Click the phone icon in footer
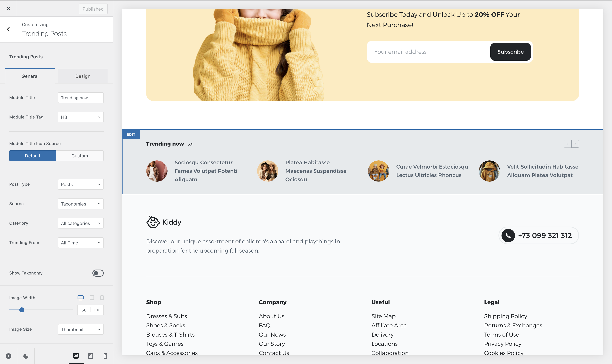 click(x=508, y=235)
